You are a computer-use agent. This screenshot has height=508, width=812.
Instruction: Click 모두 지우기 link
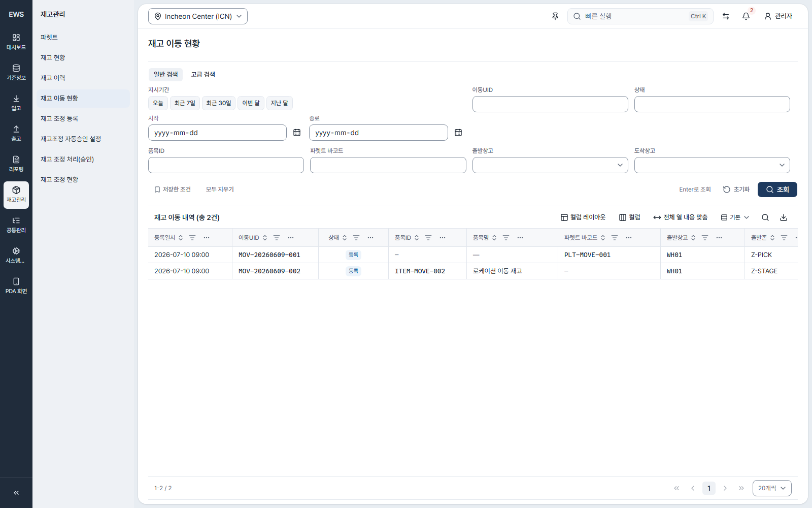[220, 189]
